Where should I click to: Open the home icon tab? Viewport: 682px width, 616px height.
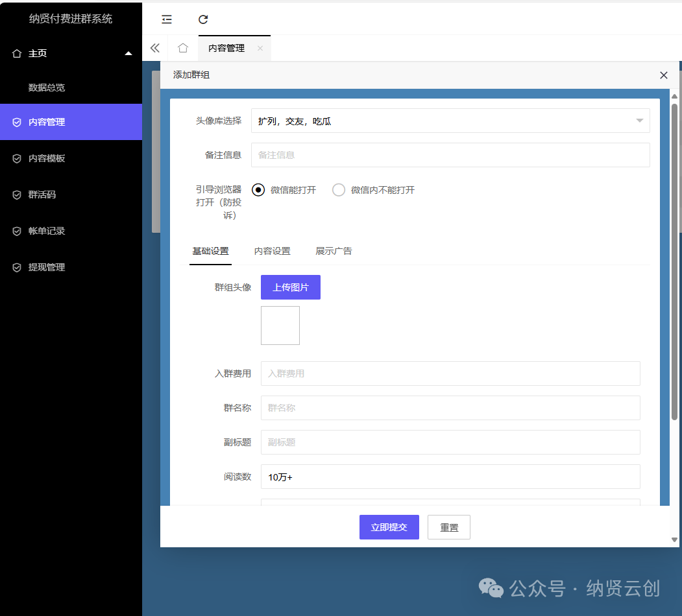183,48
